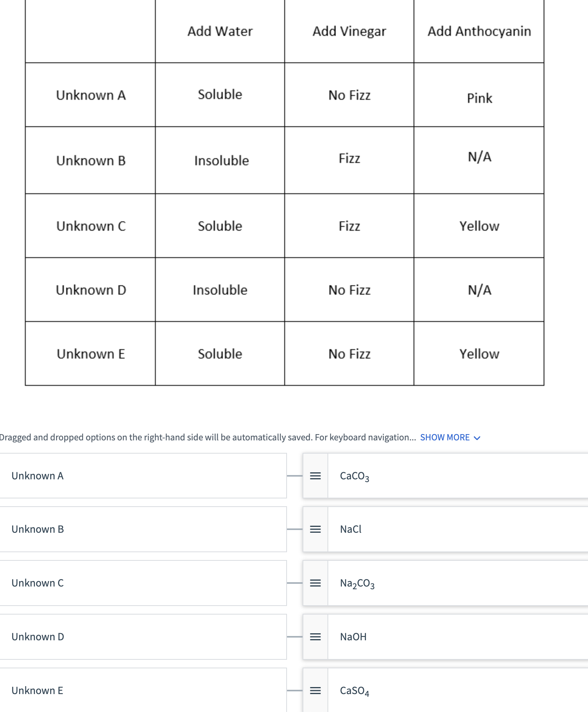Image resolution: width=588 pixels, height=712 pixels.
Task: Click the drag handle next to CaCO3
Action: (x=315, y=476)
